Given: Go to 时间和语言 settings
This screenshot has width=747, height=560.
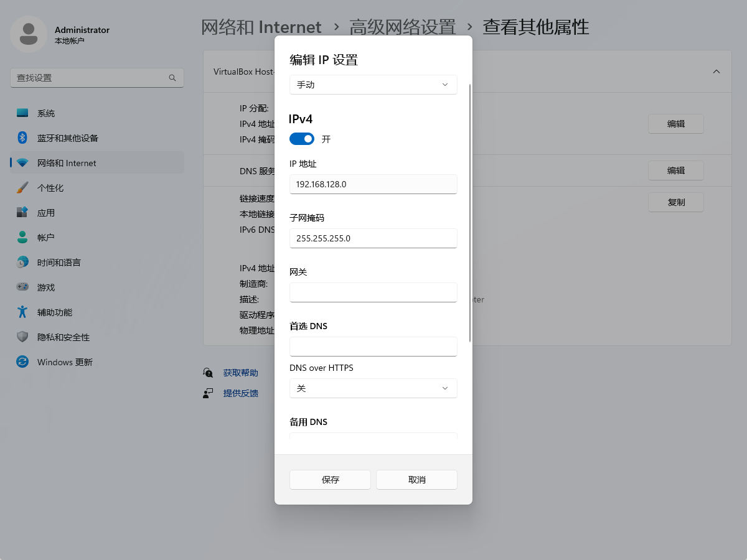Looking at the screenshot, I should (x=97, y=263).
